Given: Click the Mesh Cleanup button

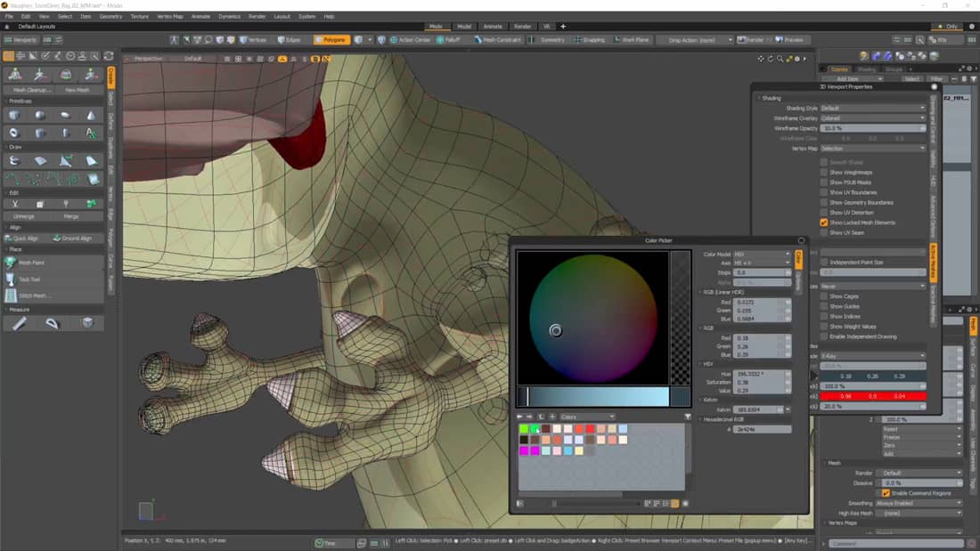Looking at the screenshot, I should point(30,90).
